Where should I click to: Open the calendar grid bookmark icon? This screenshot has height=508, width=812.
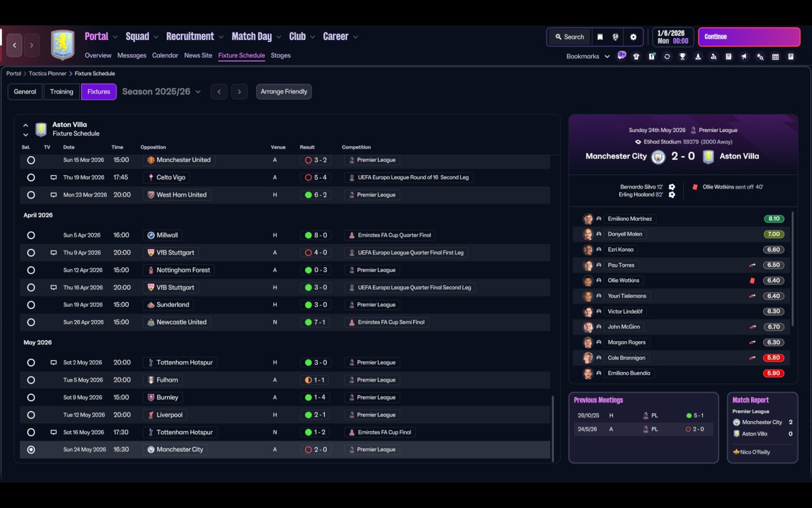tap(775, 57)
